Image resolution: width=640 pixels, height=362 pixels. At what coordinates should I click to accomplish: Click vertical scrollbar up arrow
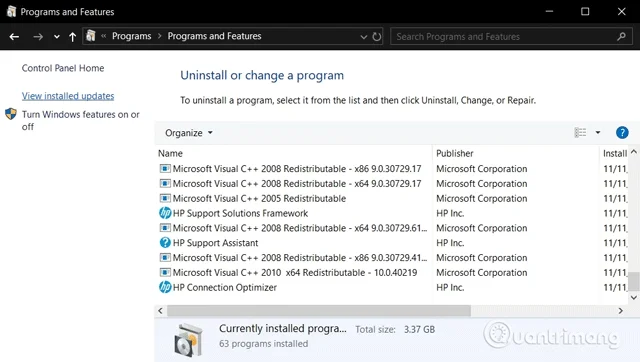[x=633, y=152]
